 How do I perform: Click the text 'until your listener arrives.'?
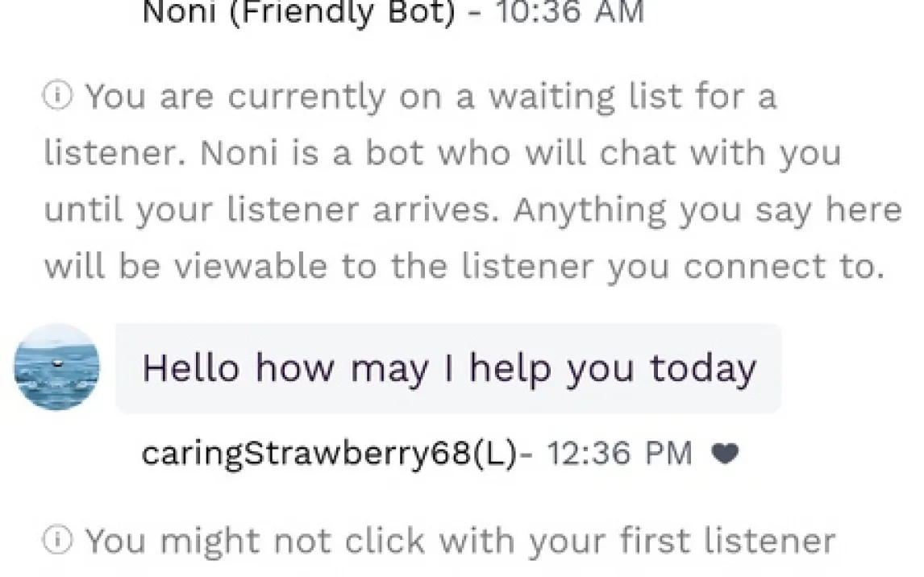(274, 210)
